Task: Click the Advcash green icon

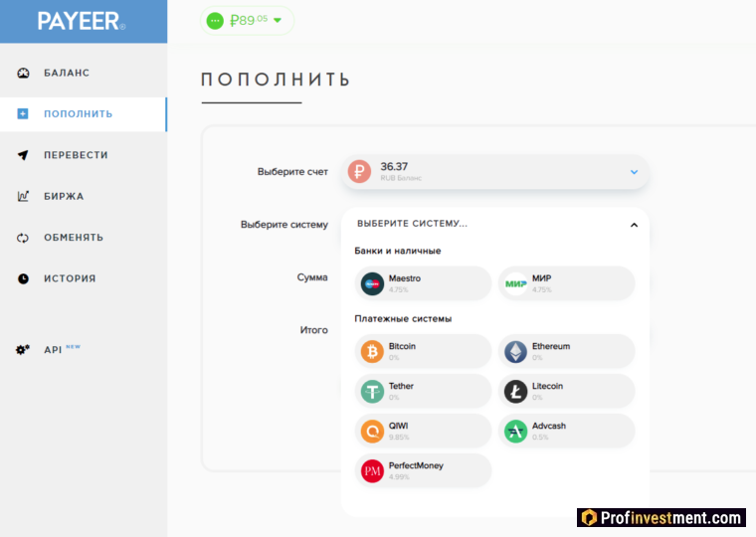Action: coord(515,432)
